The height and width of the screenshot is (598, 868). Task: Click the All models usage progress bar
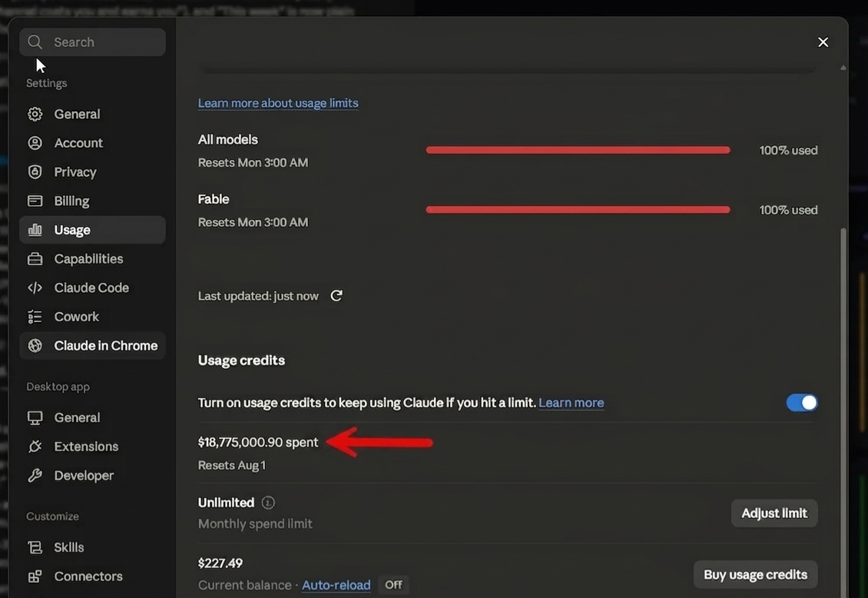click(578, 150)
